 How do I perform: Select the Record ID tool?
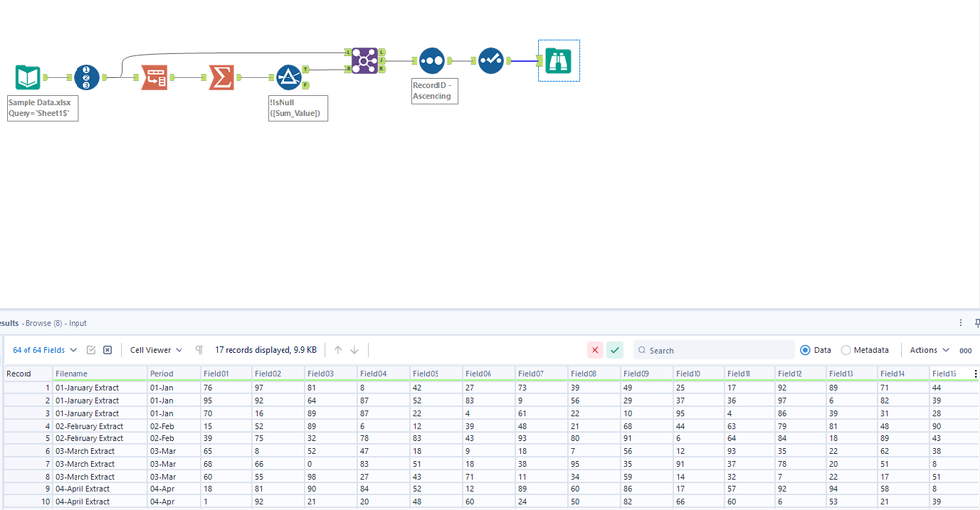(86, 77)
